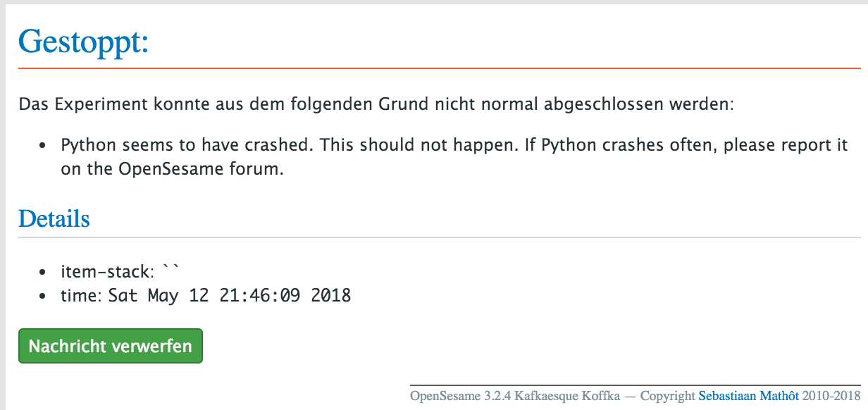Click the 'Das Experiment konnte' paragraph

coord(376,105)
